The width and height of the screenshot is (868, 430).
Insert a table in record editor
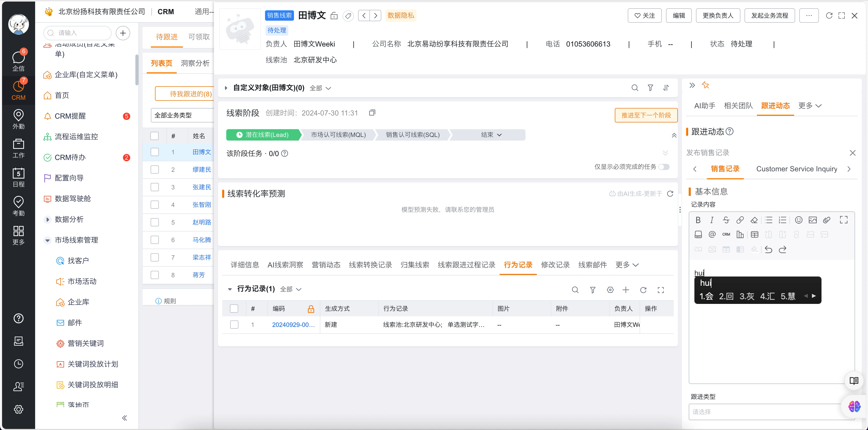pos(755,235)
